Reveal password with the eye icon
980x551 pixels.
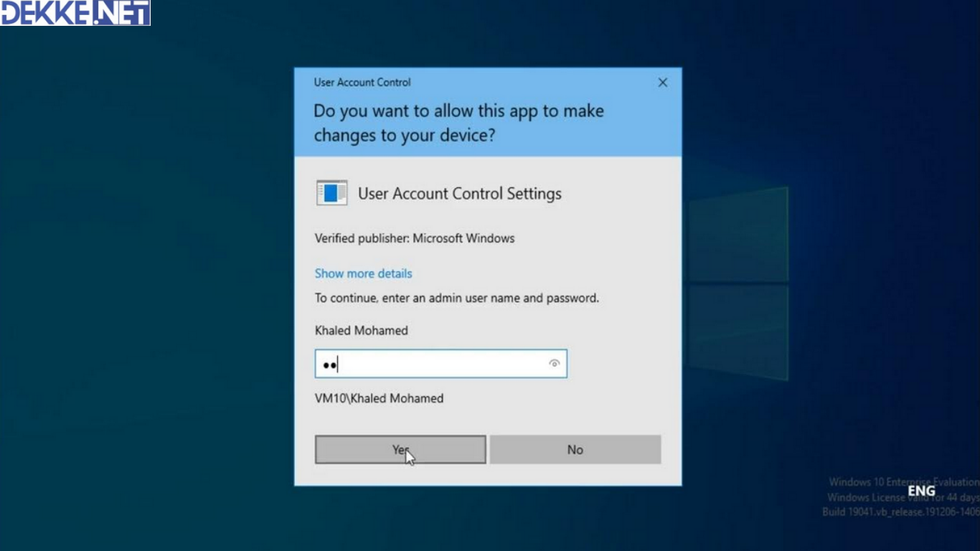(x=554, y=364)
